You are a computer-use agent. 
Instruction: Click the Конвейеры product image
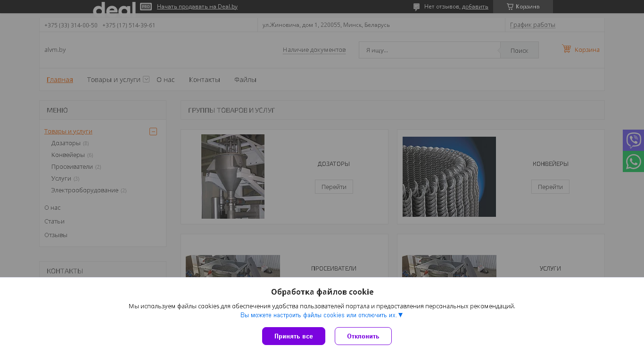pos(449,177)
